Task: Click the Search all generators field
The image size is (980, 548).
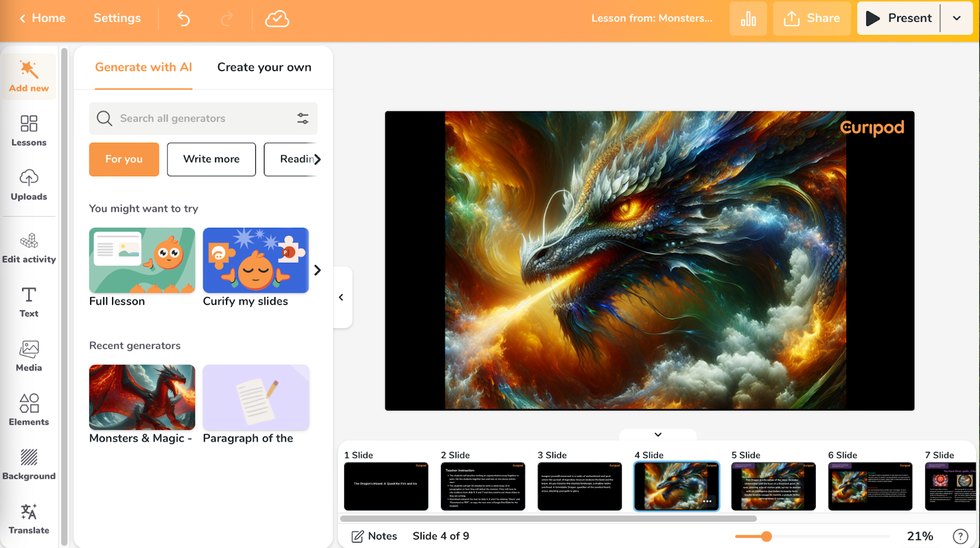Action: pos(203,118)
